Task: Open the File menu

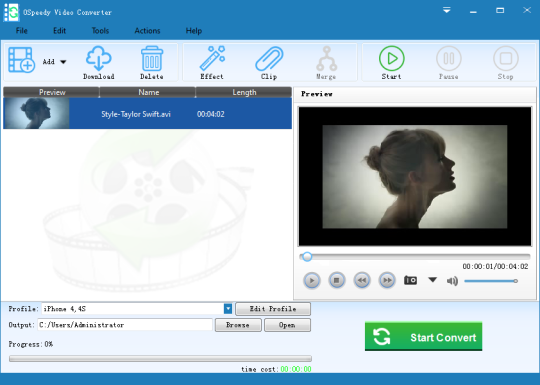Action: [x=21, y=31]
